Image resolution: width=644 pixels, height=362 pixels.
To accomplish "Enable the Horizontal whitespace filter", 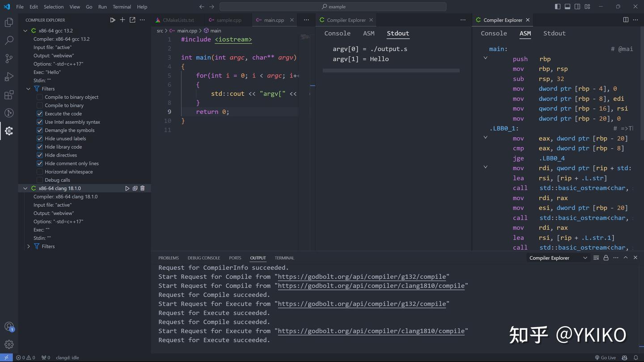I will click(40, 172).
